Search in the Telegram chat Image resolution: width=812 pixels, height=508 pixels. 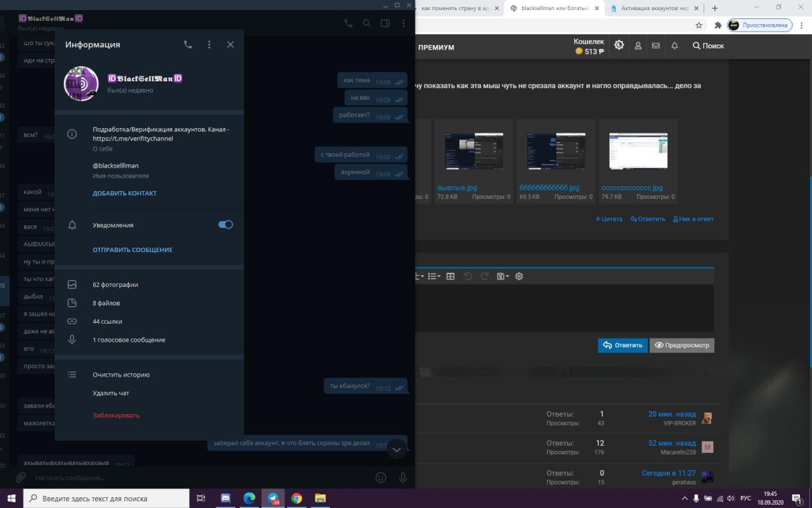click(x=367, y=23)
